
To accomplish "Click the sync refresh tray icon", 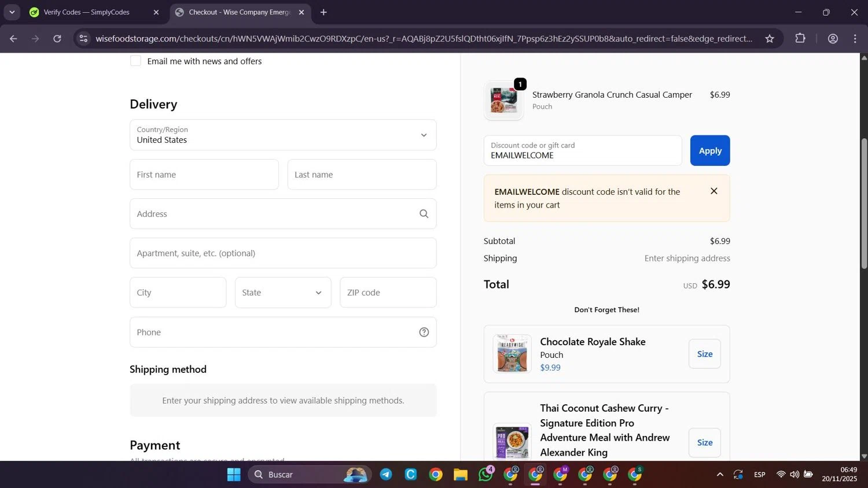I will coord(738,475).
